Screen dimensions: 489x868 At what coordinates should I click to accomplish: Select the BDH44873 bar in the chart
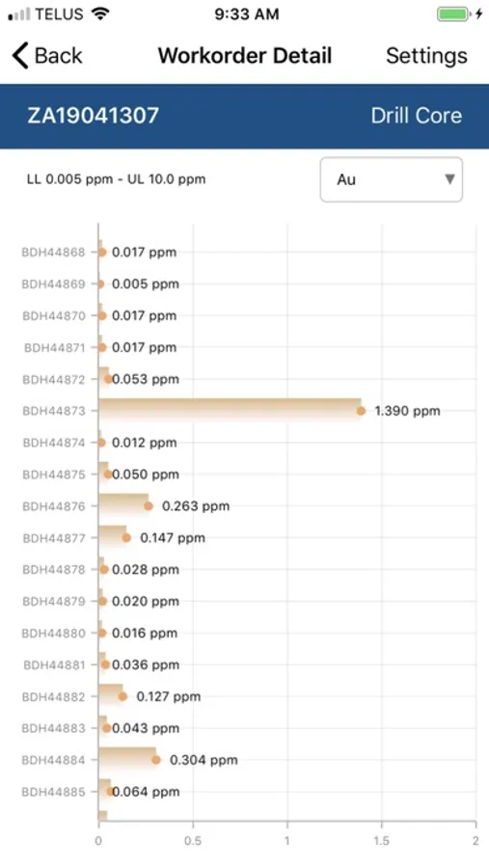(x=230, y=410)
